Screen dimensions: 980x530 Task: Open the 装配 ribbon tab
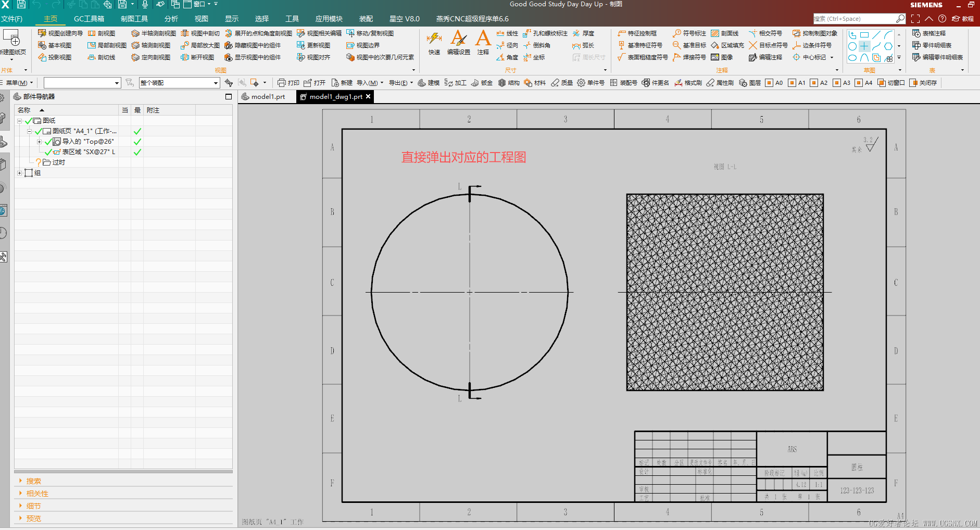[366, 19]
